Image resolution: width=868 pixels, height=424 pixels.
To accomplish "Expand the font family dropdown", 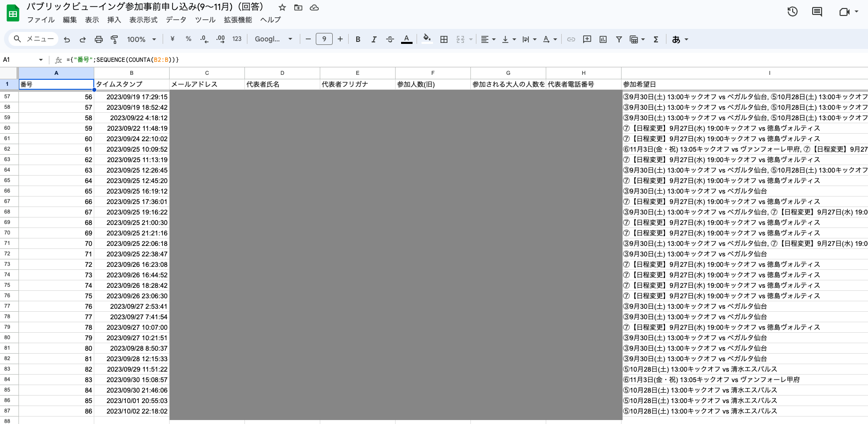I will 273,39.
